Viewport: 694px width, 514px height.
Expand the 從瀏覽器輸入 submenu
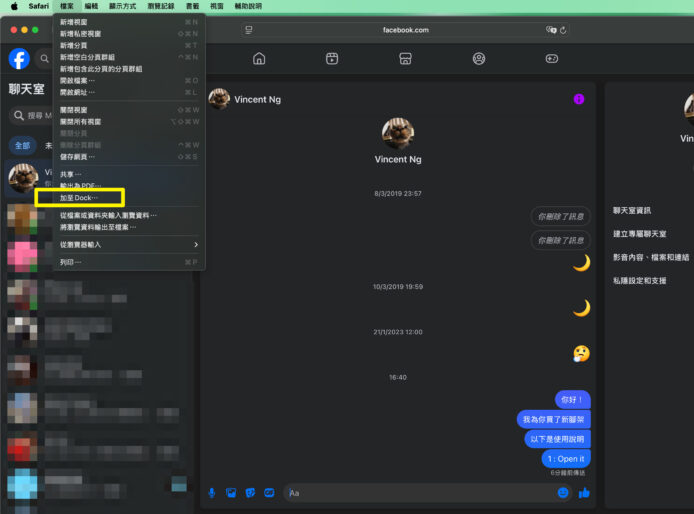coord(128,244)
